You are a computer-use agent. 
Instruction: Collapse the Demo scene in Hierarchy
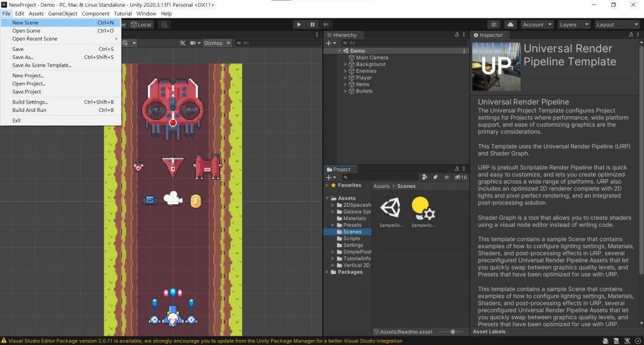(x=340, y=51)
